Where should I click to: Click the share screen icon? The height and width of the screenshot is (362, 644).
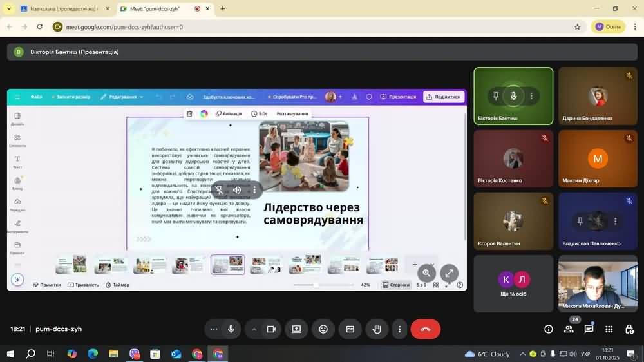click(296, 329)
